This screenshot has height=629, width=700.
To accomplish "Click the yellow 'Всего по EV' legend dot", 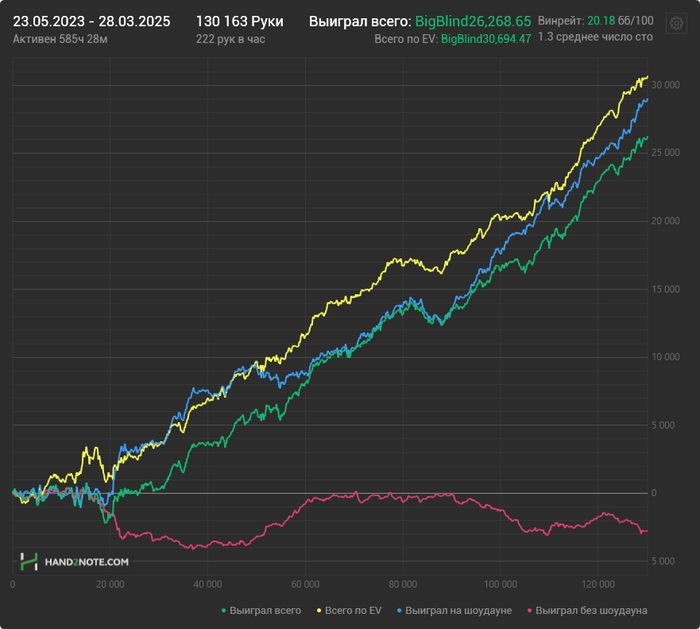I will (319, 610).
